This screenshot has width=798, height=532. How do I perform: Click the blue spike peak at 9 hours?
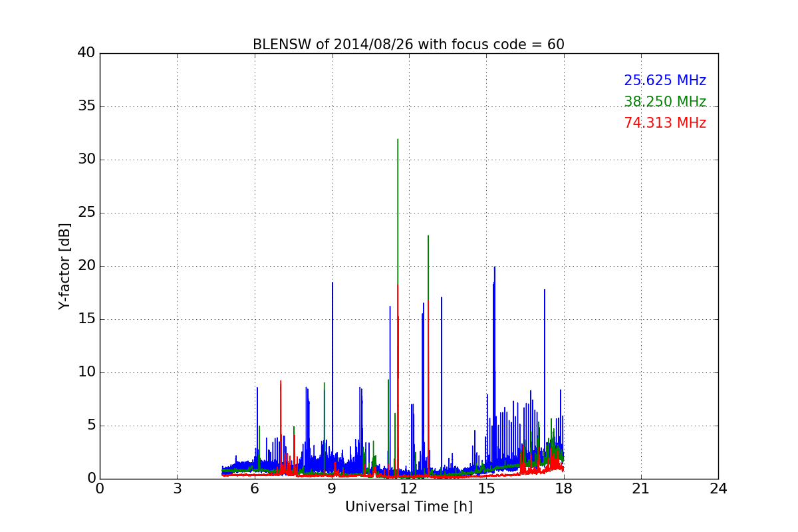[332, 283]
